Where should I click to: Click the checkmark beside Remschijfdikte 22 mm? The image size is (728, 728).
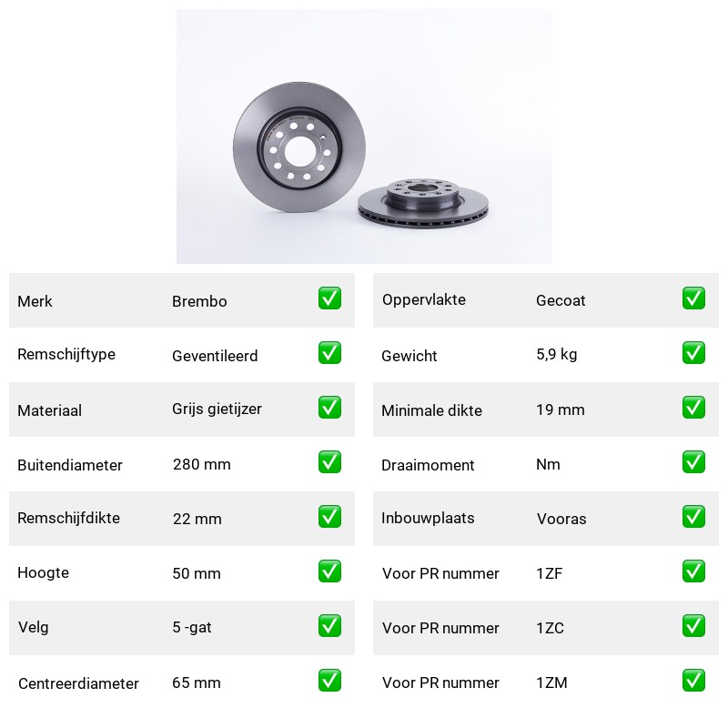click(x=329, y=517)
